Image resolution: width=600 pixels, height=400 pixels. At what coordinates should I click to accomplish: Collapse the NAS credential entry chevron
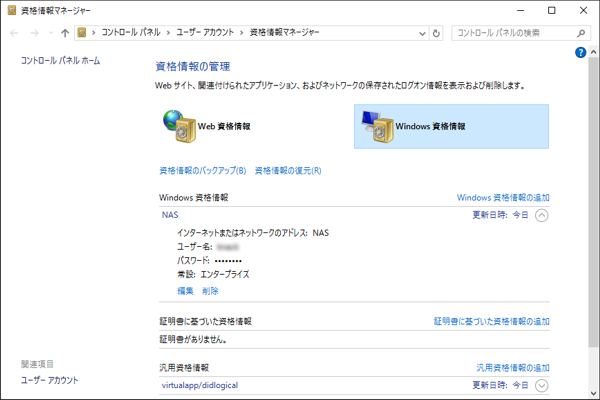[x=541, y=216]
